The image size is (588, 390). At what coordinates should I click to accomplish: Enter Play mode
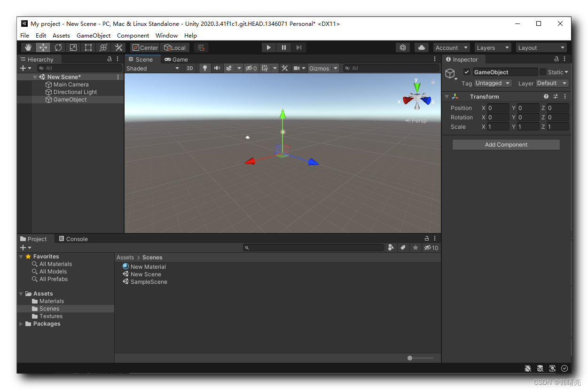[268, 47]
